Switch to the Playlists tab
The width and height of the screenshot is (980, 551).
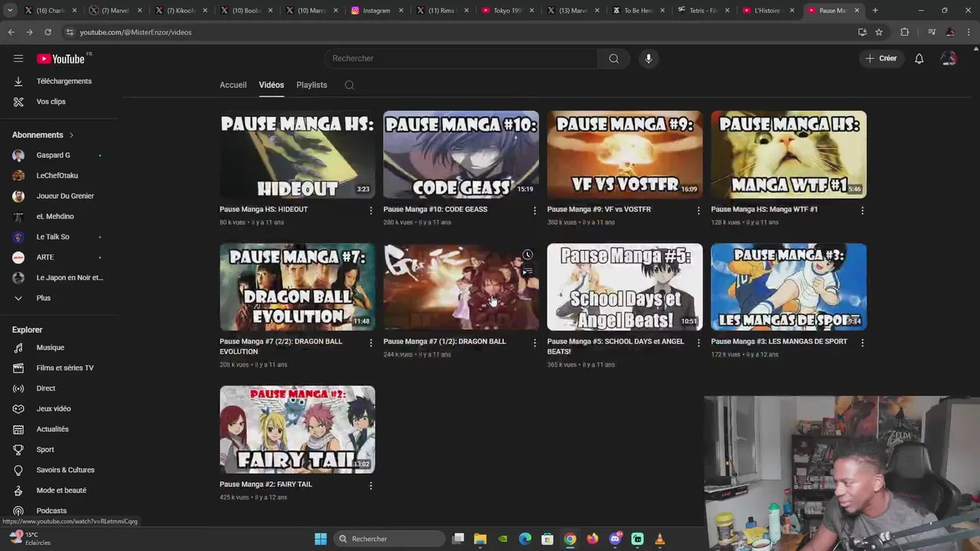312,85
